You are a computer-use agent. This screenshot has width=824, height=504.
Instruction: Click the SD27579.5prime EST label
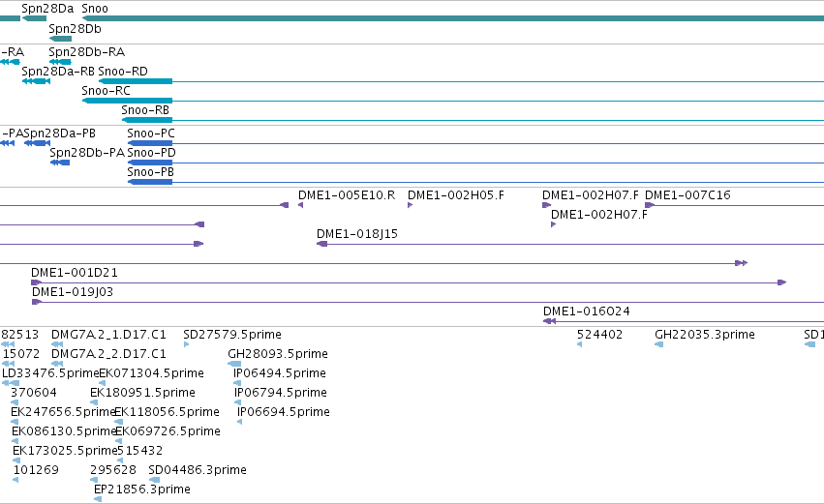pos(232,335)
